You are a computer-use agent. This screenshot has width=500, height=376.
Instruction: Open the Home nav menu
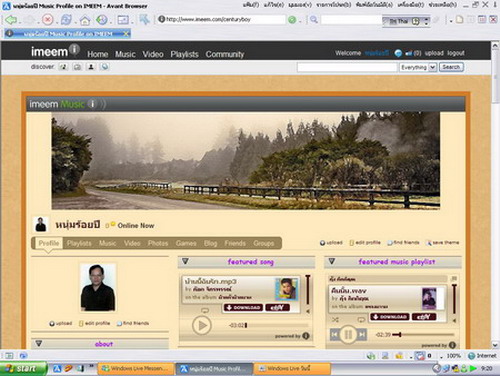pos(98,54)
